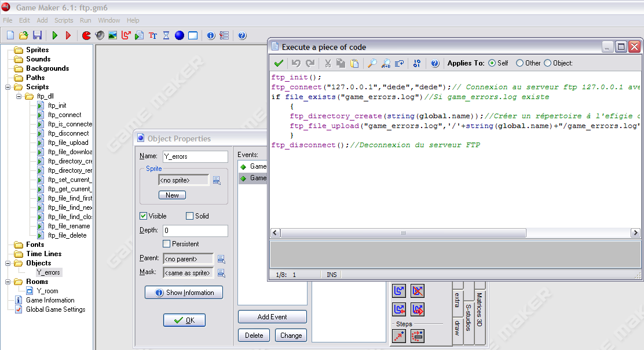Select the Other radio button
The image size is (644, 350).
pyautogui.click(x=519, y=63)
